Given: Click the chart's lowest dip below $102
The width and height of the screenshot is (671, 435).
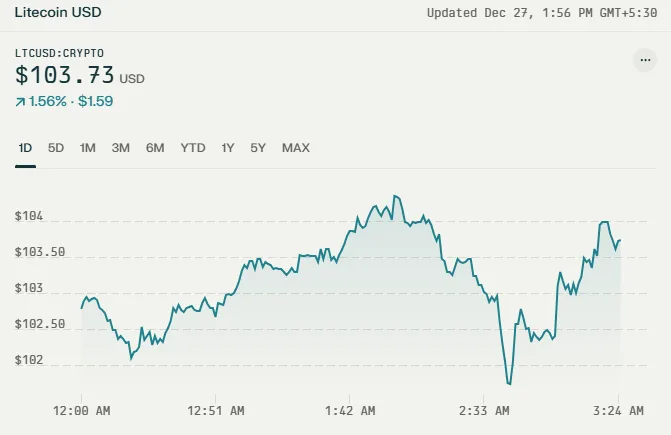Looking at the screenshot, I should coord(509,383).
